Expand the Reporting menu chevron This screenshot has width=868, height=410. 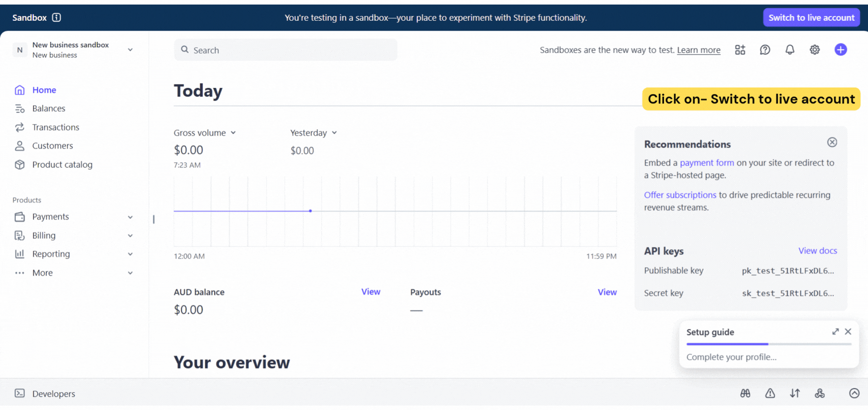pos(130,254)
